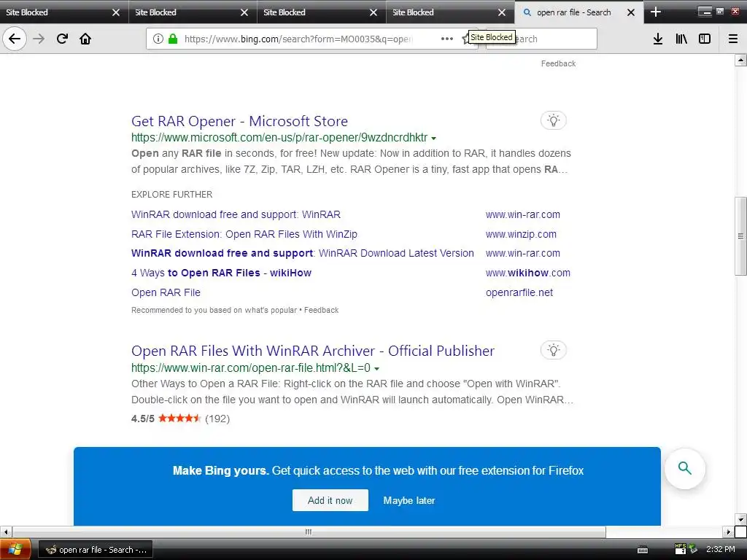Viewport: 747px width, 560px height.
Task: Click the horizontal scrollbar left arrow
Action: (x=6, y=532)
